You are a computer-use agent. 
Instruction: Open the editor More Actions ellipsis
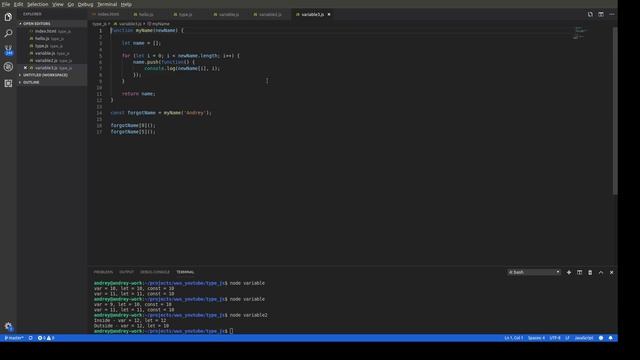(x=611, y=14)
